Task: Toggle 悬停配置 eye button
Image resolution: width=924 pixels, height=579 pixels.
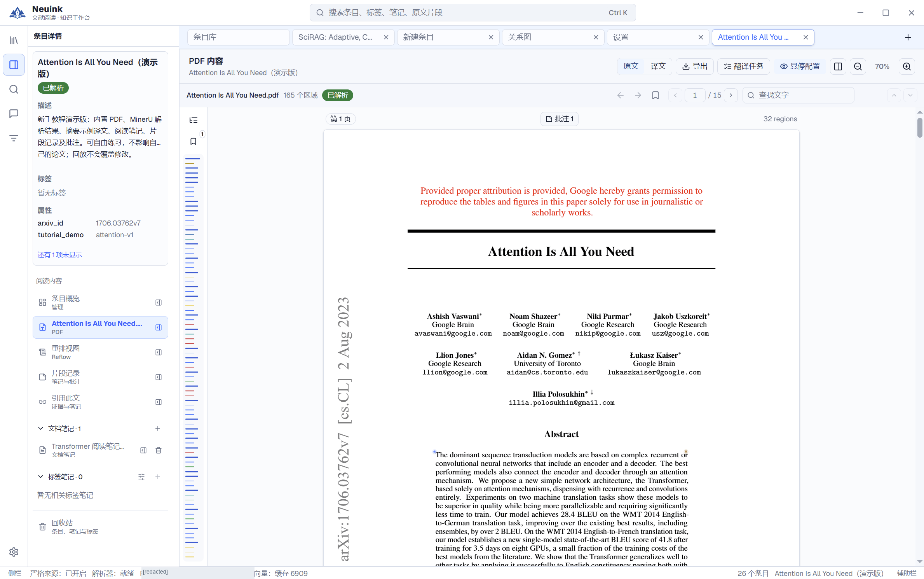Action: click(x=800, y=66)
